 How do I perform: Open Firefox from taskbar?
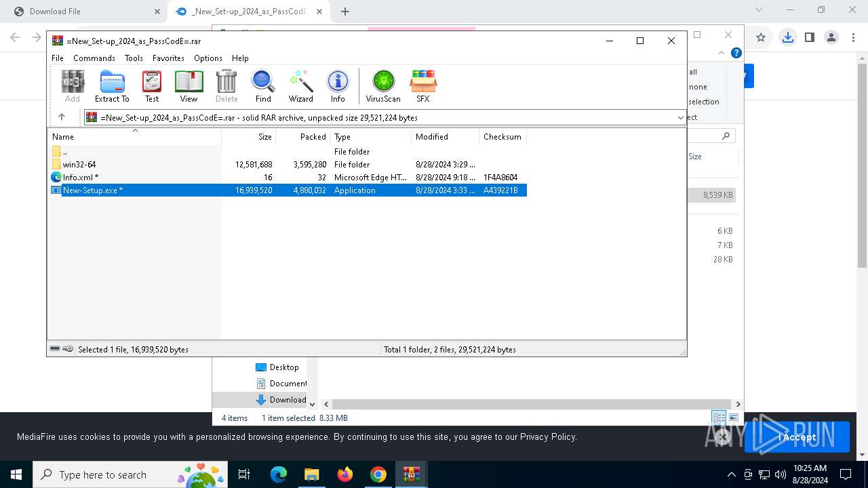345,474
